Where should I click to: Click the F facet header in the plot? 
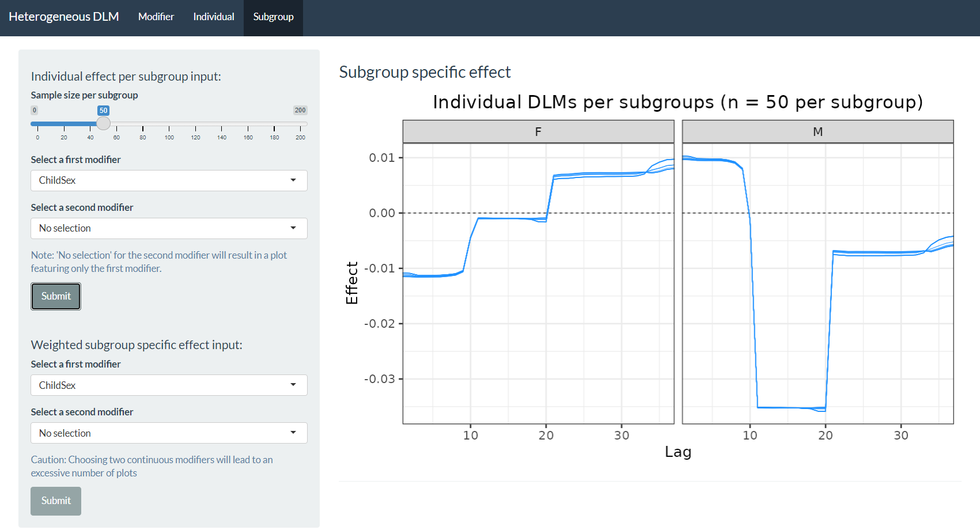coord(538,132)
